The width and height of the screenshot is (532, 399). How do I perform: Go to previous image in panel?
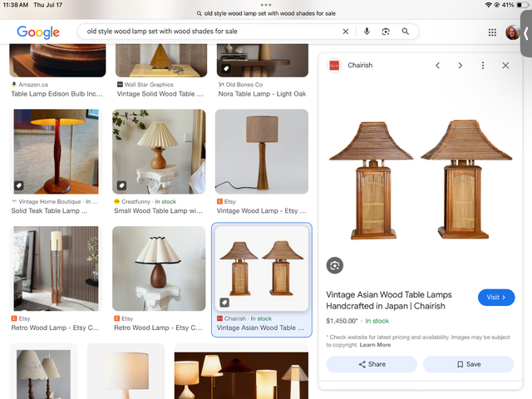(x=438, y=65)
